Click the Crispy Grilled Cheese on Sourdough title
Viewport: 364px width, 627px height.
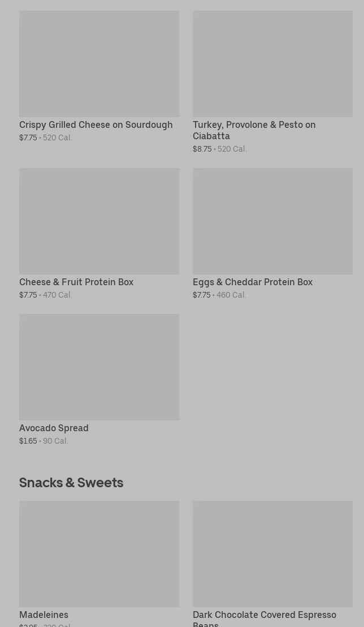pos(96,124)
